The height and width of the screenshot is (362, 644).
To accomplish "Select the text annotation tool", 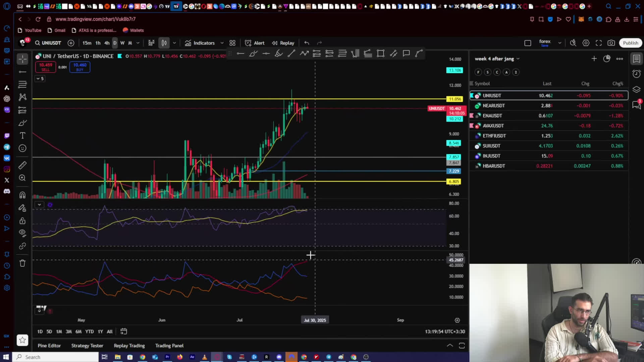I will click(x=22, y=135).
